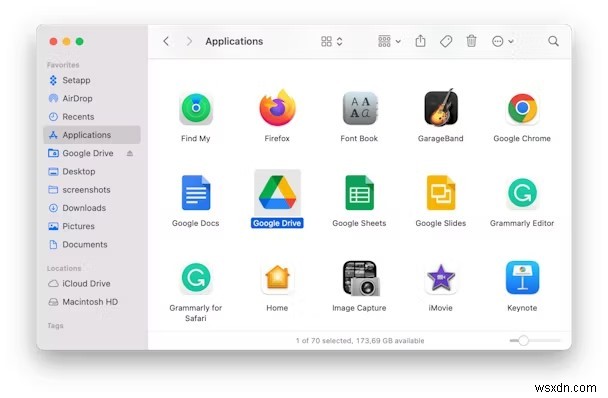This screenshot has height=398, width=608.
Task: Open the icon view switcher dropdown
Action: tap(332, 41)
